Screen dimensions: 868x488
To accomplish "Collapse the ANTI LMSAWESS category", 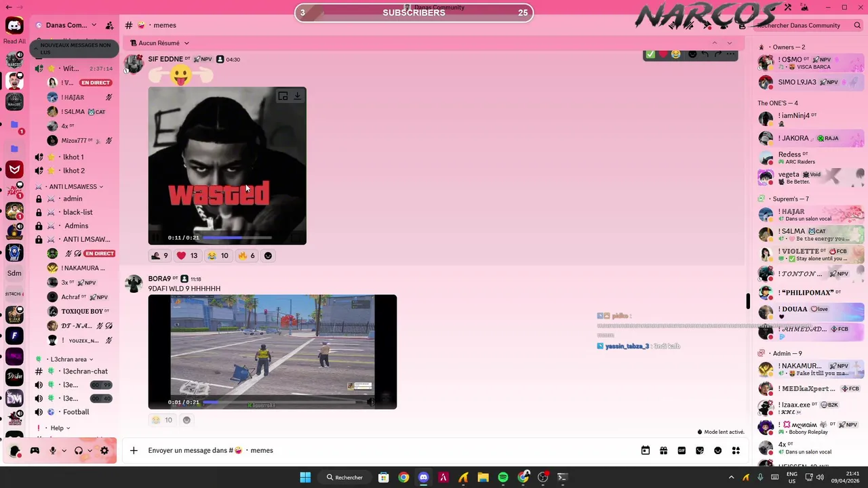I will click(73, 187).
